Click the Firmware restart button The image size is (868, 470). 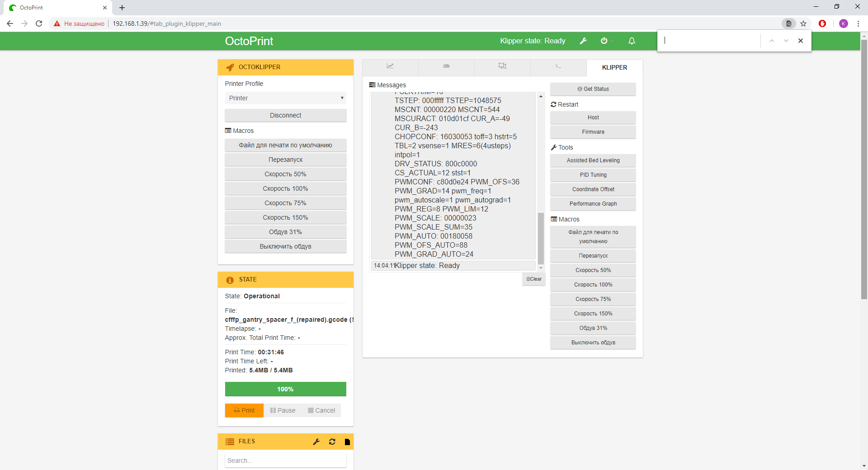[x=593, y=132]
